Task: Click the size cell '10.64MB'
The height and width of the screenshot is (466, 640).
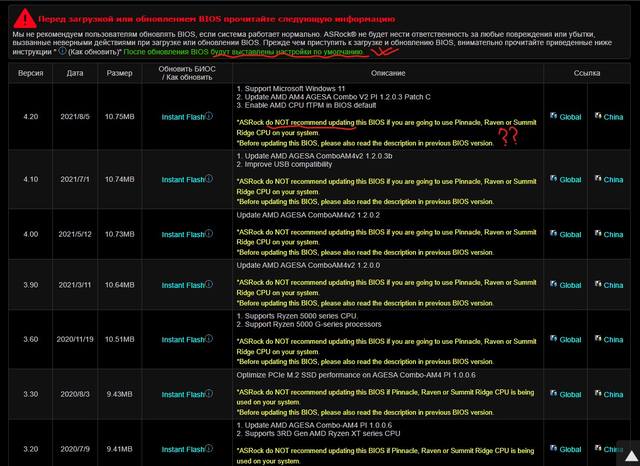Action: pyautogui.click(x=120, y=285)
